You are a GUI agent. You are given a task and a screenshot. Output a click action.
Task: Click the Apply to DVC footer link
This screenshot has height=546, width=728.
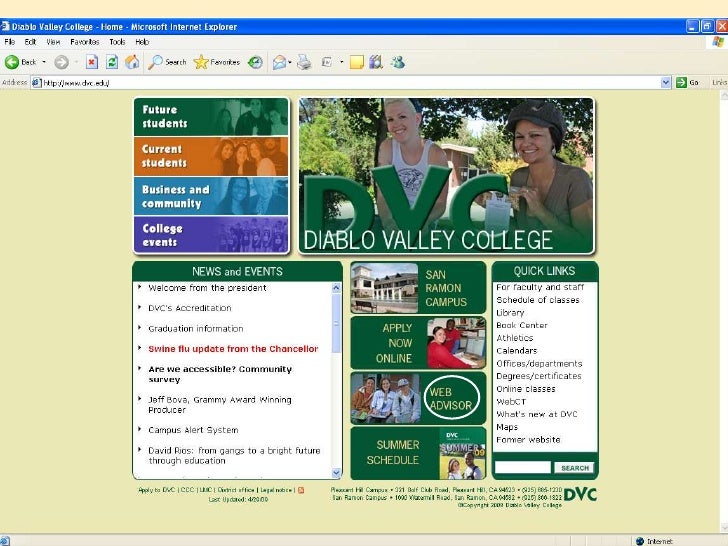156,490
